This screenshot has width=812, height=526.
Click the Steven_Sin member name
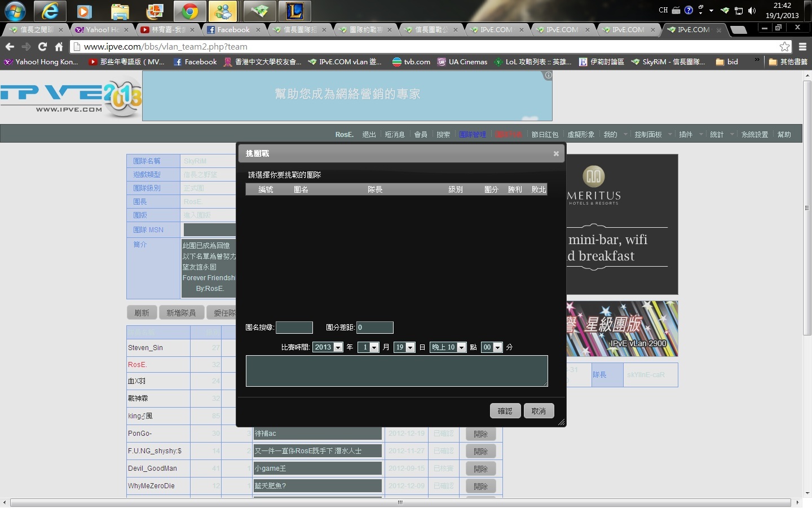pos(145,348)
